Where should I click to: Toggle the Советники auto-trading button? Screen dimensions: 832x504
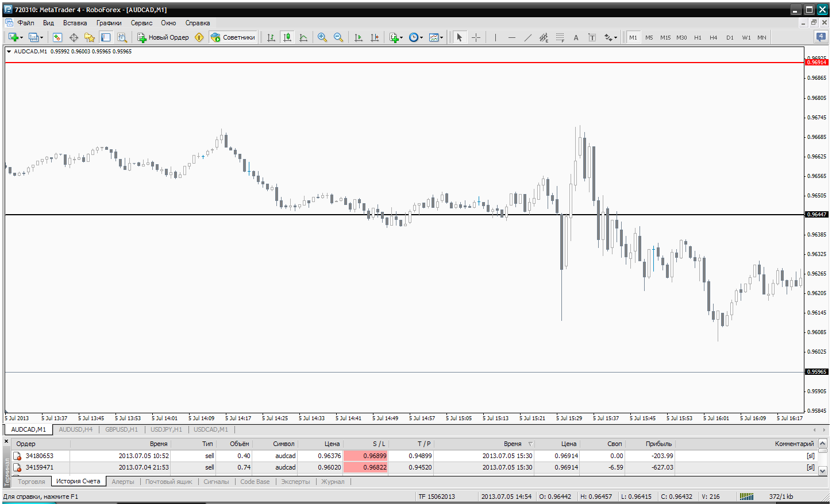coord(233,37)
